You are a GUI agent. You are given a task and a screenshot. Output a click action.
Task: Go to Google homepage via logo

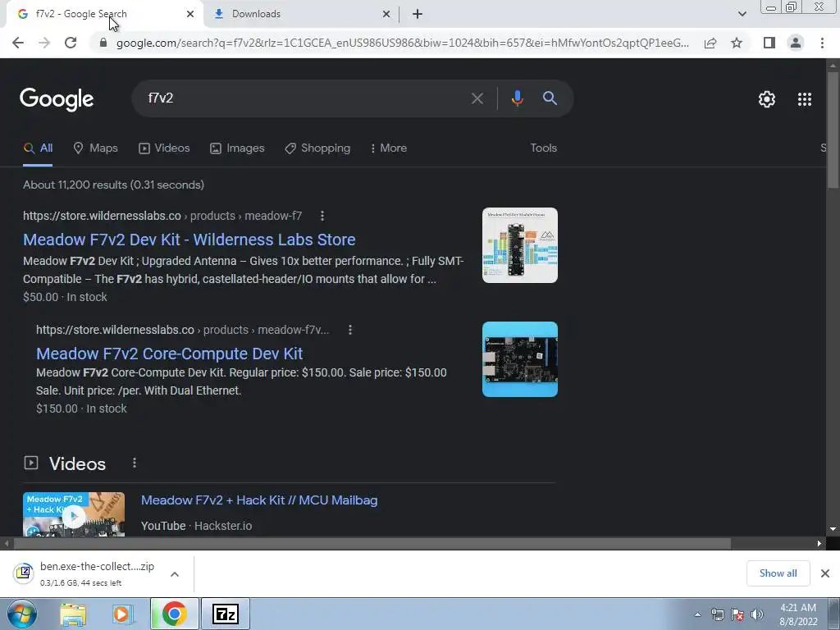point(57,99)
